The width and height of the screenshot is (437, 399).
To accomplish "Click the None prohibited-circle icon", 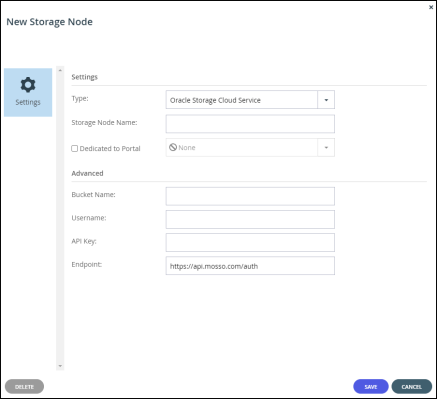I will pos(173,147).
